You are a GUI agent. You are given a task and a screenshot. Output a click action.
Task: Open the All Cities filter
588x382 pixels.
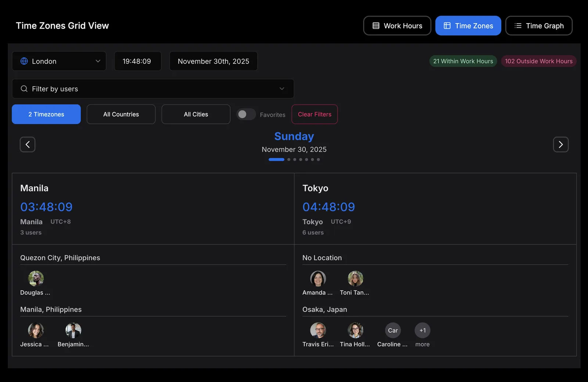tap(196, 114)
